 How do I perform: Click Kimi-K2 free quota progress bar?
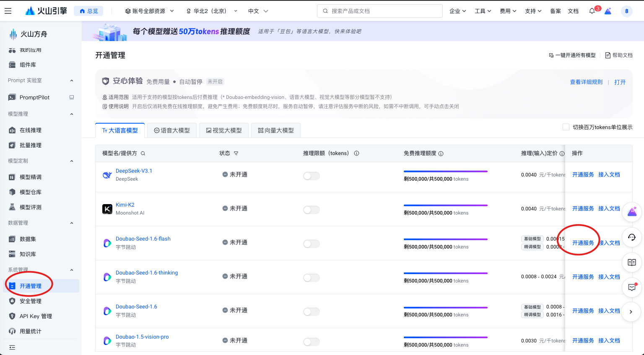446,205
